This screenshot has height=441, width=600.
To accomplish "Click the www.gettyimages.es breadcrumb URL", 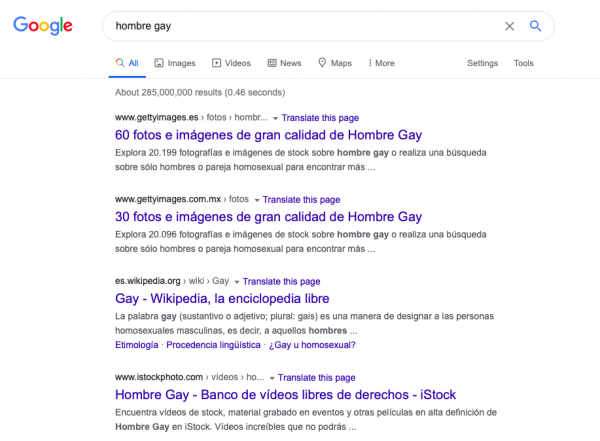I will point(191,117).
